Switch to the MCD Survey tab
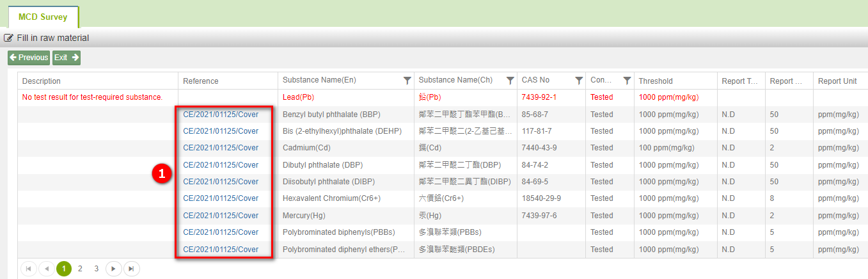Image resolution: width=868 pixels, height=279 pixels. [x=43, y=17]
